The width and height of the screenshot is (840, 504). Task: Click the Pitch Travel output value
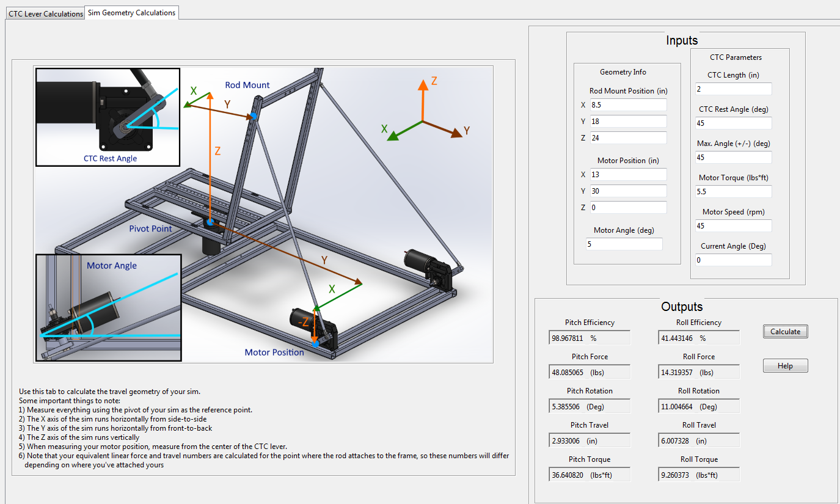590,440
